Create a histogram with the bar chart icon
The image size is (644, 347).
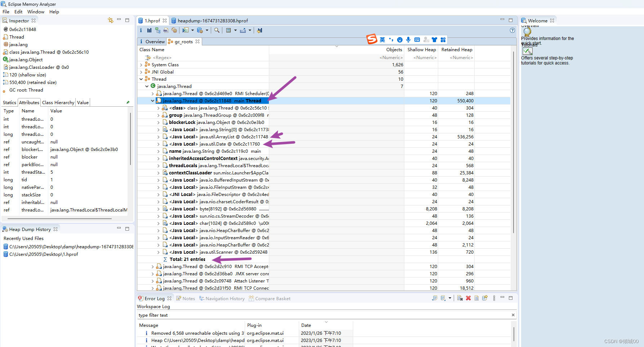[149, 30]
